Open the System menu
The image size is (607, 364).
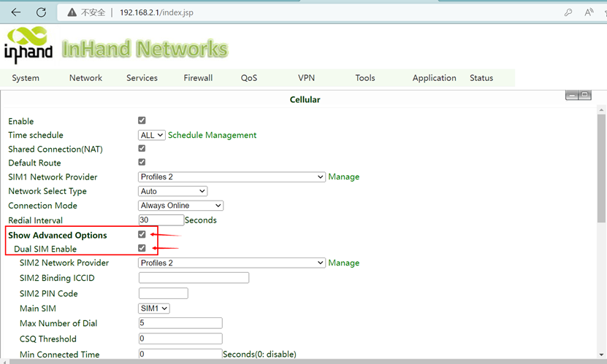tap(26, 78)
